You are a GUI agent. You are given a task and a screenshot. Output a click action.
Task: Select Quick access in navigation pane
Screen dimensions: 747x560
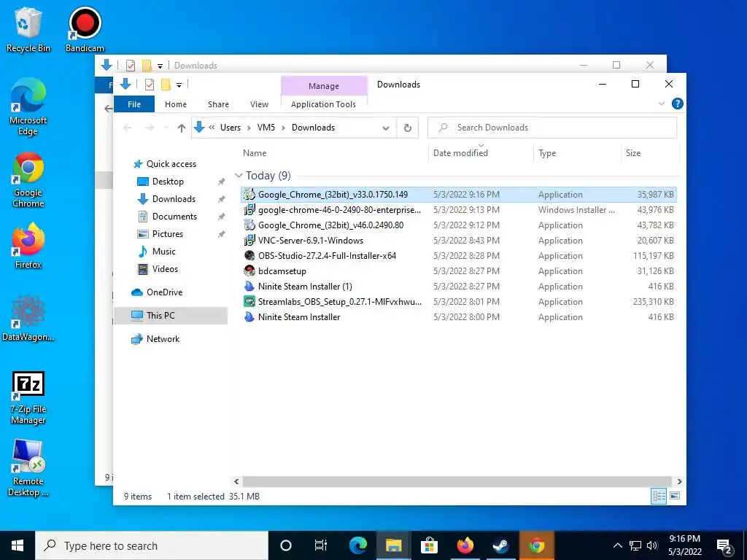click(165, 164)
